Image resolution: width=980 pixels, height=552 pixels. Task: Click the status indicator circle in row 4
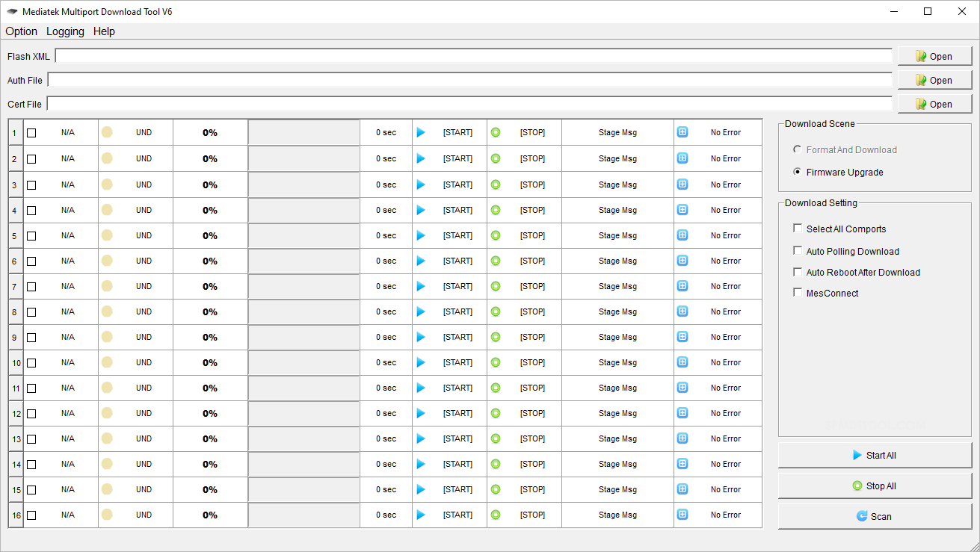click(x=107, y=210)
